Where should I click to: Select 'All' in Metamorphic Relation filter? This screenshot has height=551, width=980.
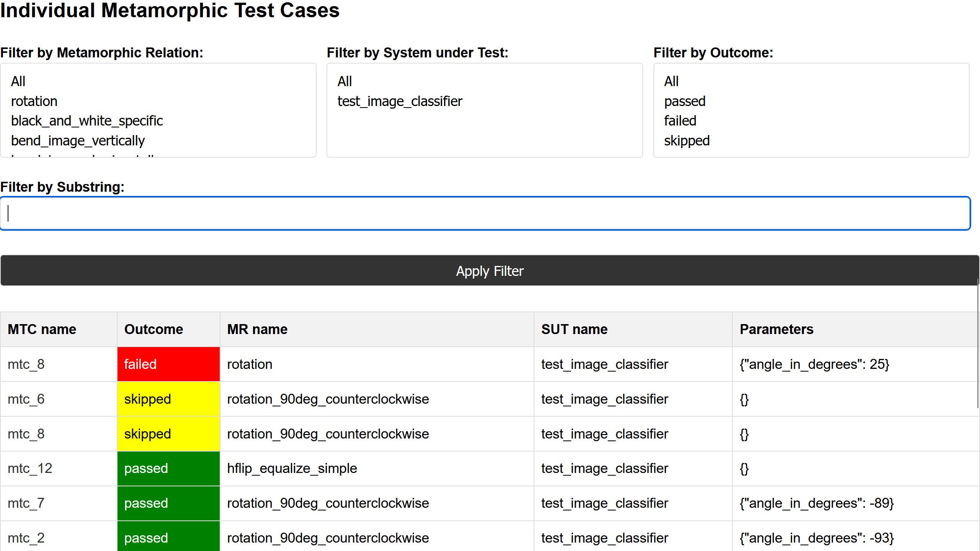coord(18,82)
